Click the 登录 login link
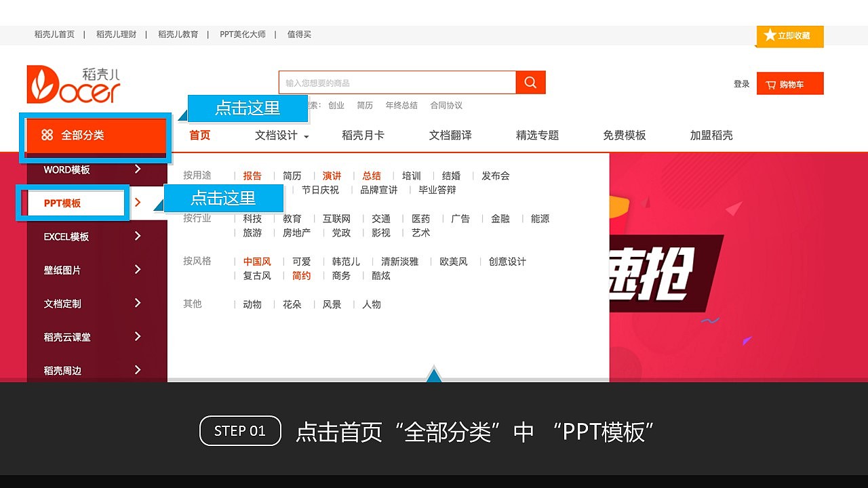 (x=741, y=83)
